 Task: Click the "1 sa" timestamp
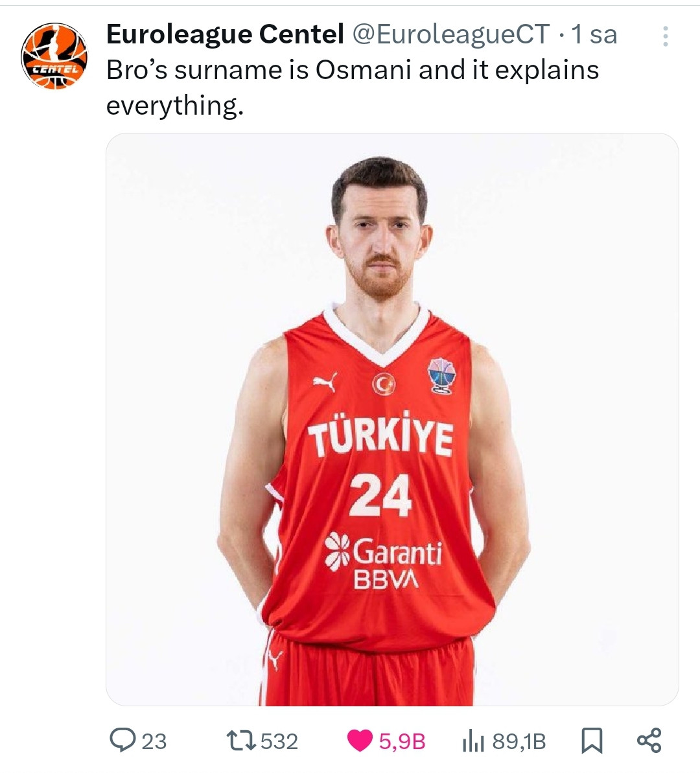tap(594, 34)
